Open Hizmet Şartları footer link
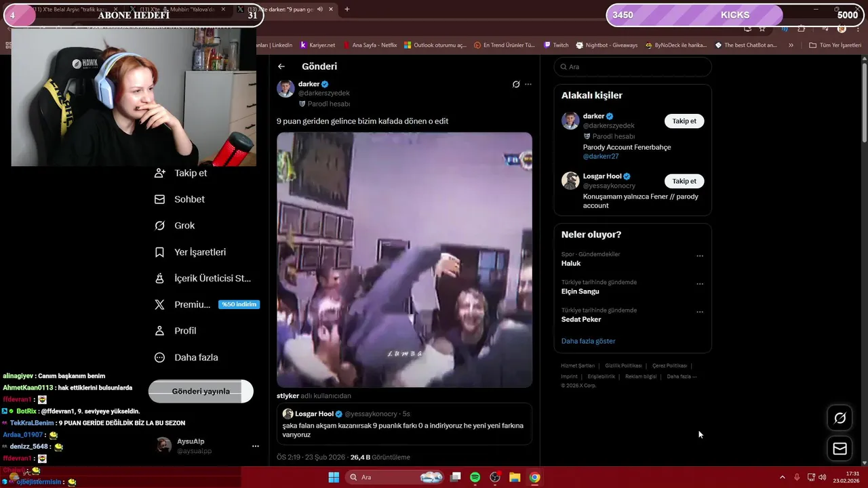The image size is (868, 488). 578,365
